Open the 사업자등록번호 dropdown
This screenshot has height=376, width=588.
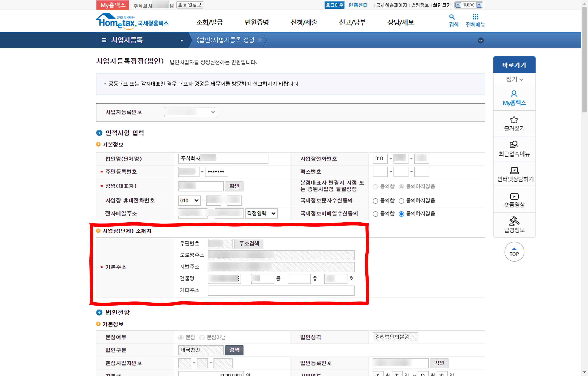(x=191, y=112)
